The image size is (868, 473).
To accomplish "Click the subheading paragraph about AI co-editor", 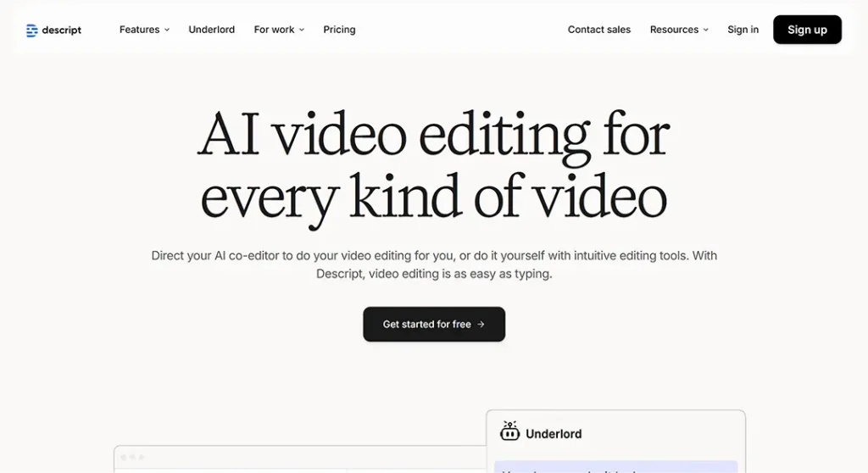I will (434, 264).
